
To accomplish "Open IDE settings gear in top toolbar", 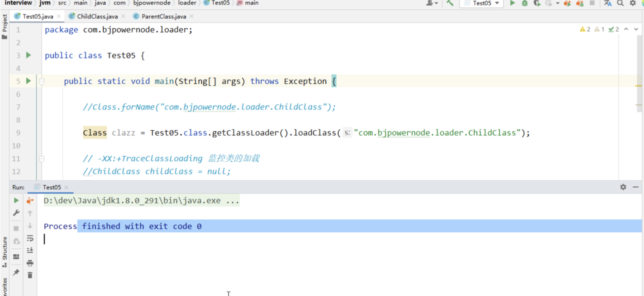I will pyautogui.click(x=633, y=3).
